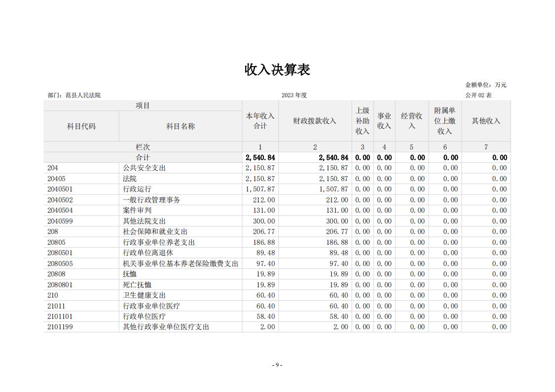Select the bold total 2,540.84 under 本年收入合计

(260, 157)
